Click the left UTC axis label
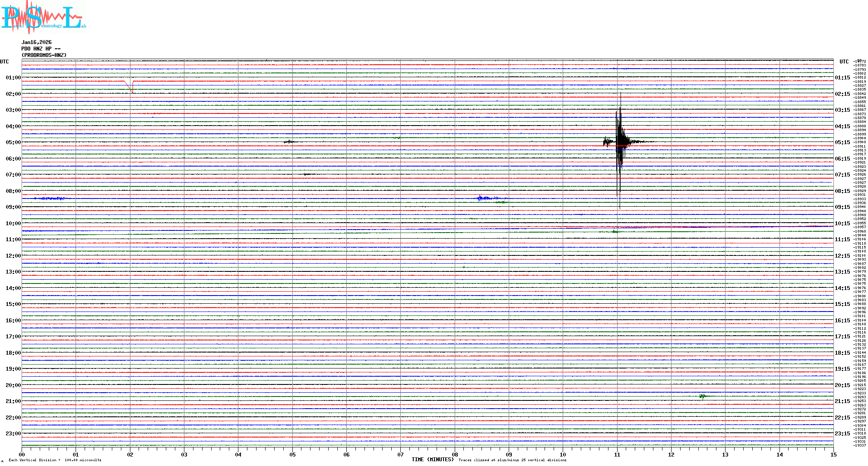Viewport: 868px width, 466px height. pos(4,62)
